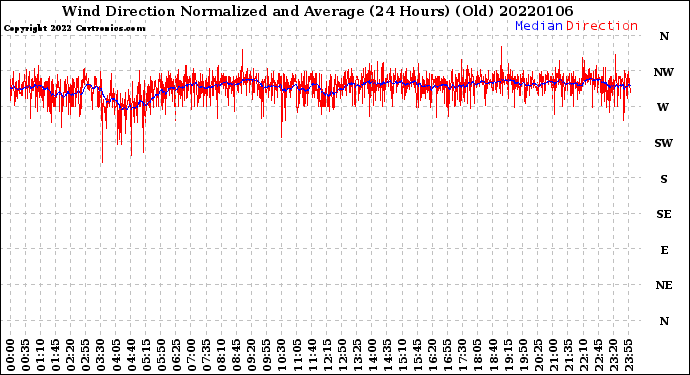
Task: Click the 06:25 time label
Action: click(176, 355)
